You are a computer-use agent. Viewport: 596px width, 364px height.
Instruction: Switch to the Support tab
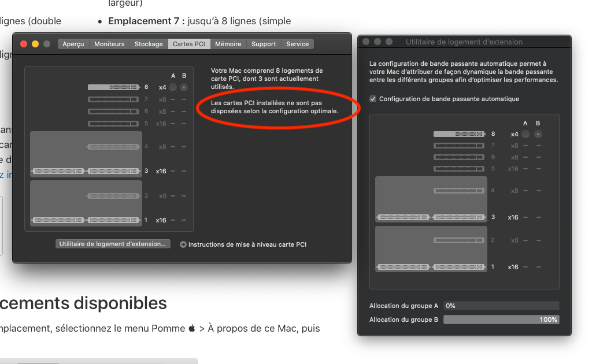tap(264, 44)
